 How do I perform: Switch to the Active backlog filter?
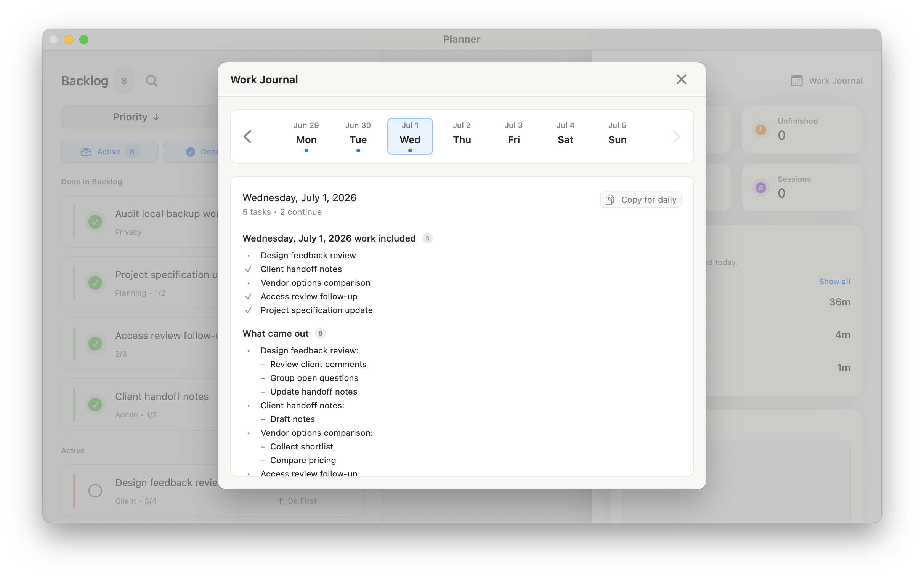point(109,152)
